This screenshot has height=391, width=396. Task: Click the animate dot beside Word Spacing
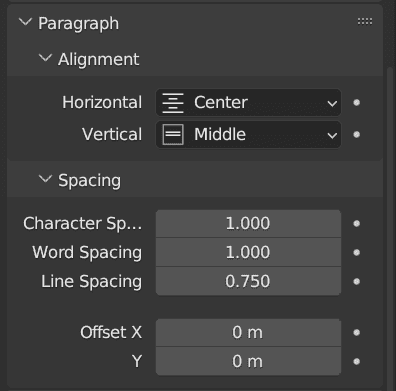tap(356, 252)
